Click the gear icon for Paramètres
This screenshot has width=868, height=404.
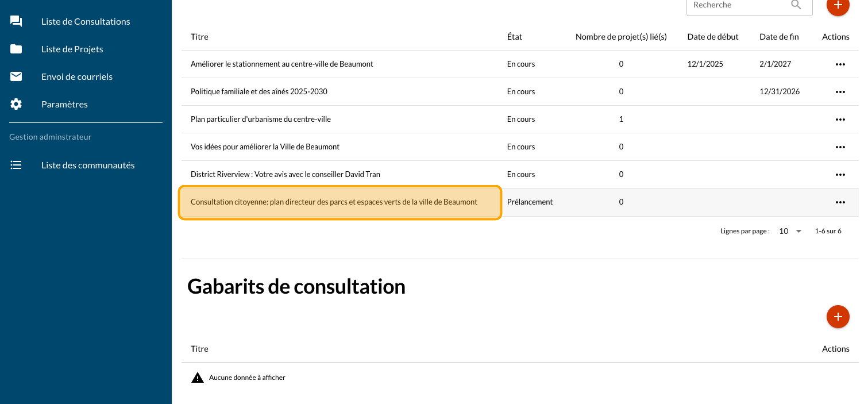point(16,105)
